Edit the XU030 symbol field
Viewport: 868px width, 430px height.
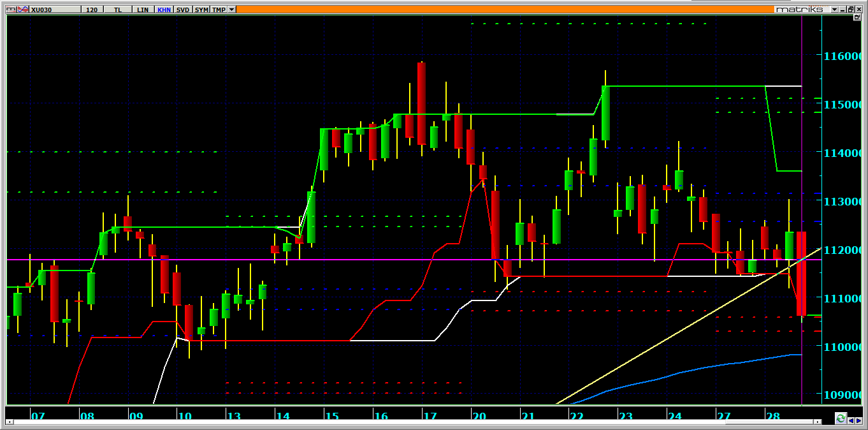[x=55, y=10]
